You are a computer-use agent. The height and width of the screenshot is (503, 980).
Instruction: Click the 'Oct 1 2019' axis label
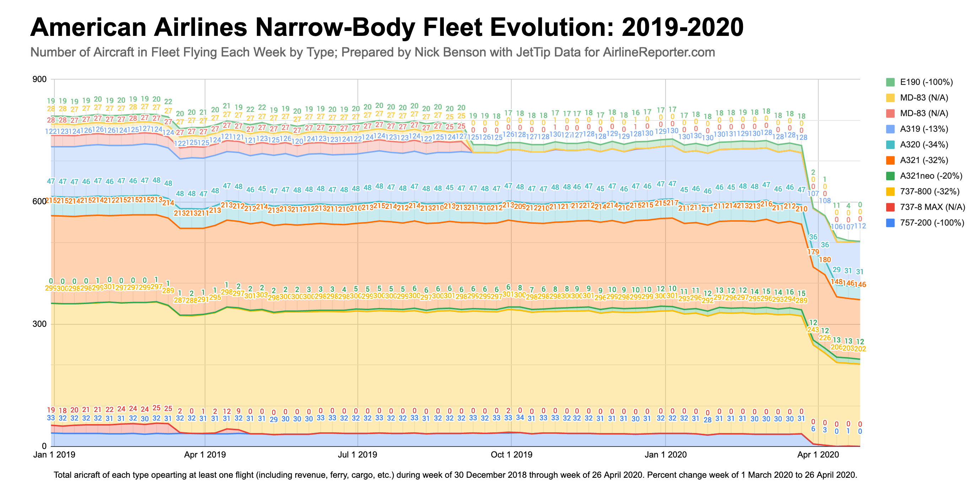(511, 454)
